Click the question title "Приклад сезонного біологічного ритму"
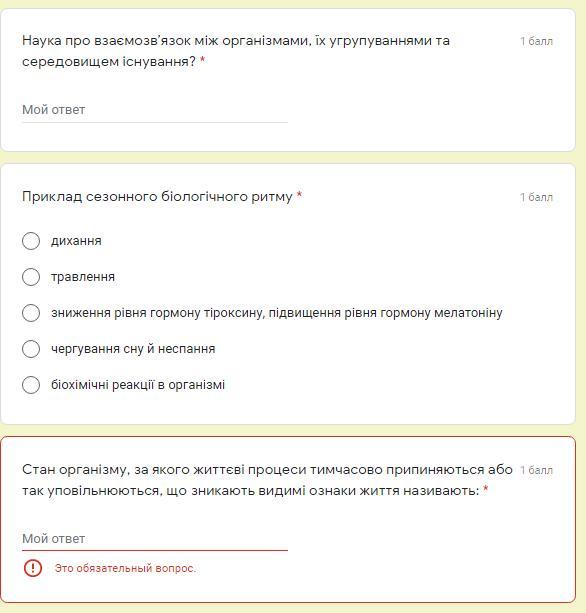 point(157,196)
